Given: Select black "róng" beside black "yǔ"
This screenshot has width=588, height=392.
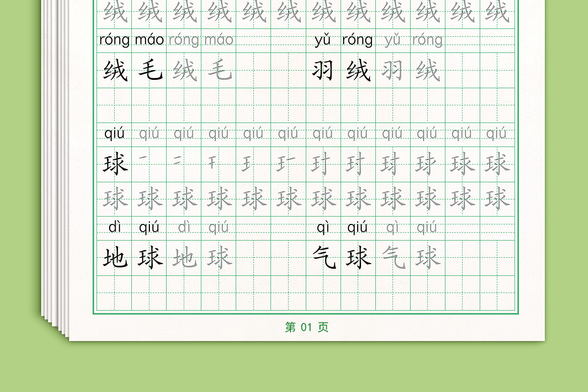Looking at the screenshot, I should (357, 41).
